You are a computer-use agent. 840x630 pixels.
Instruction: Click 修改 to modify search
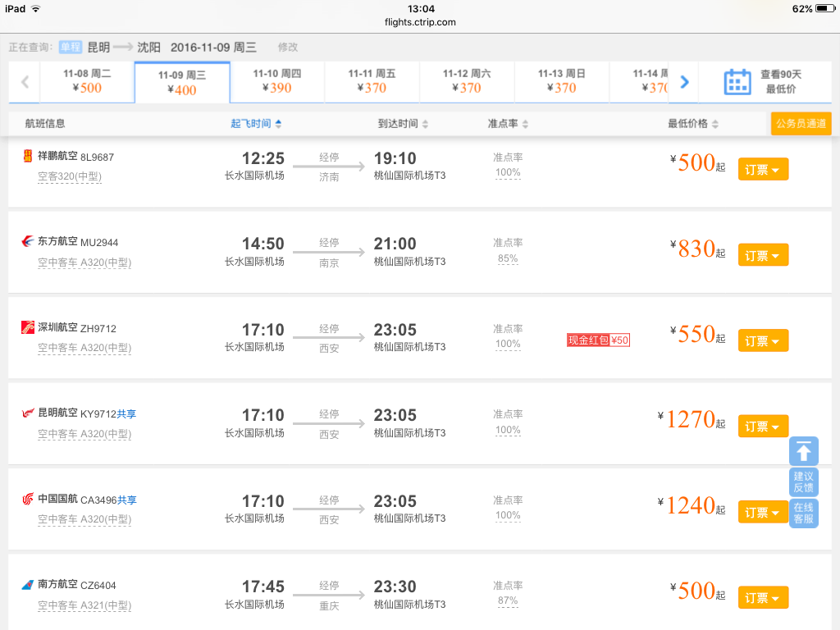coord(288,47)
